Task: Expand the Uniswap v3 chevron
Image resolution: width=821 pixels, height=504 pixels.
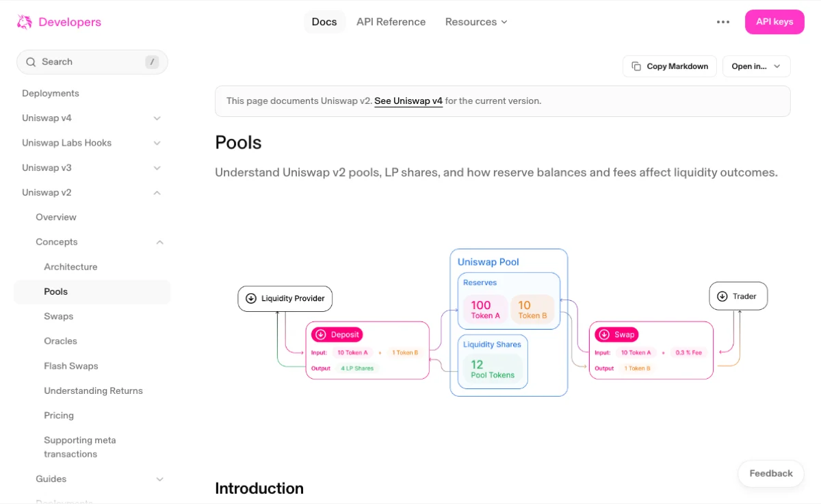Action: click(x=157, y=168)
